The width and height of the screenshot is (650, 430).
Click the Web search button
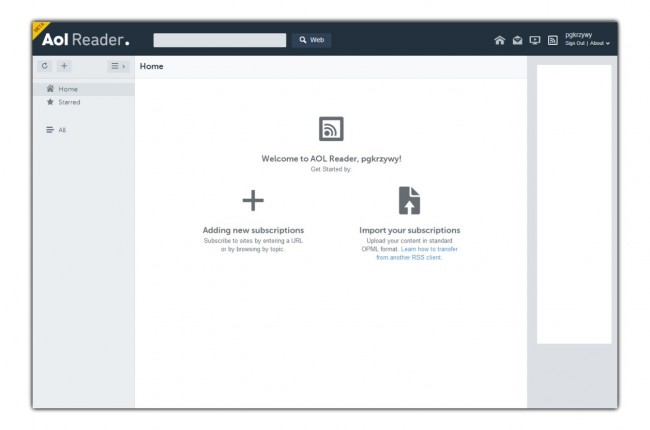(x=311, y=40)
